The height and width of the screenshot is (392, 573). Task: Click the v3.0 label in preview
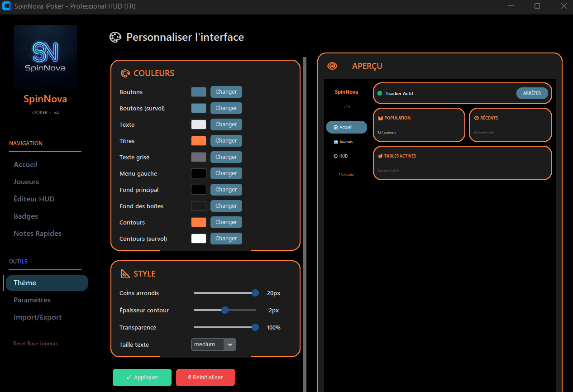(347, 107)
